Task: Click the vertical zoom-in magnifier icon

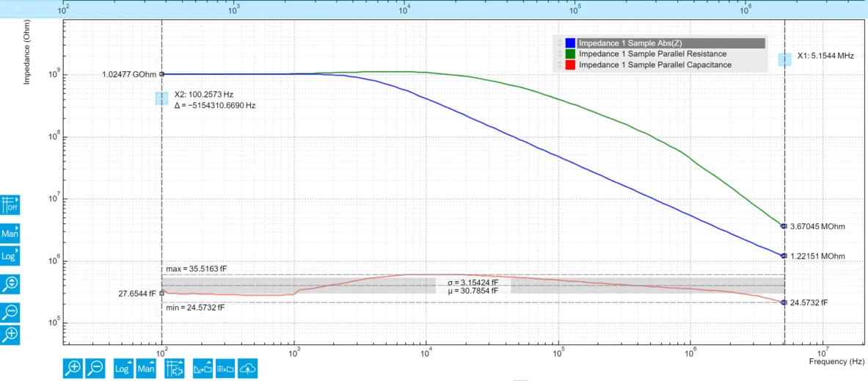Action: (x=10, y=335)
